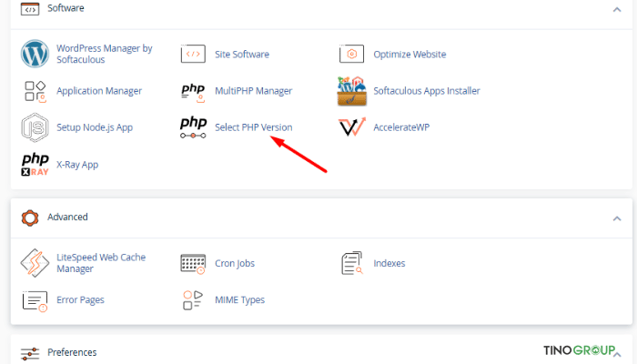Click the Software section heading
The height and width of the screenshot is (364, 637).
click(66, 8)
